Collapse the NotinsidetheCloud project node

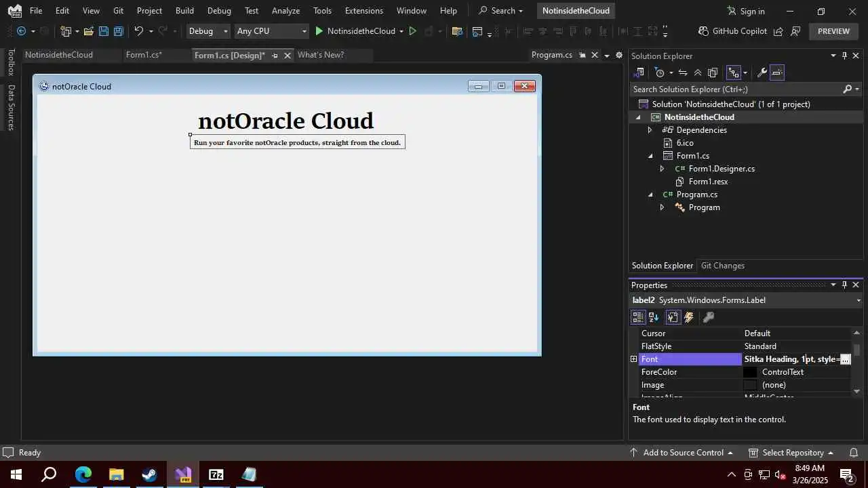(x=637, y=117)
